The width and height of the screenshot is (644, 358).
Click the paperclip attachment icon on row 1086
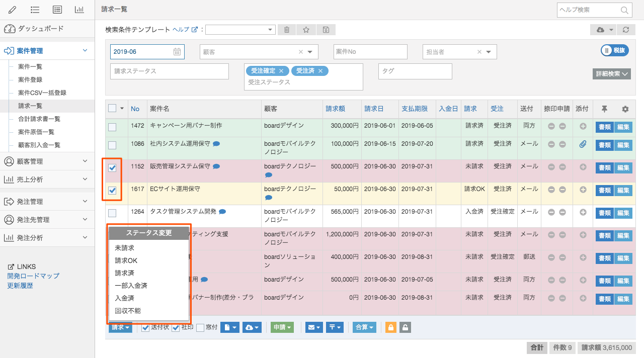pos(583,144)
